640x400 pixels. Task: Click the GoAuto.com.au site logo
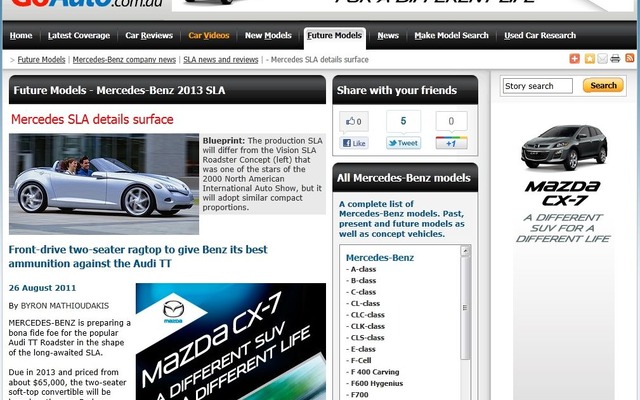87,3
